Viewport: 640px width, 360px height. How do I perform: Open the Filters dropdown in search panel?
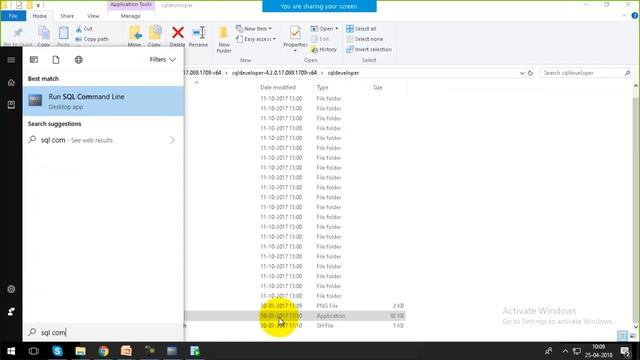coord(162,60)
